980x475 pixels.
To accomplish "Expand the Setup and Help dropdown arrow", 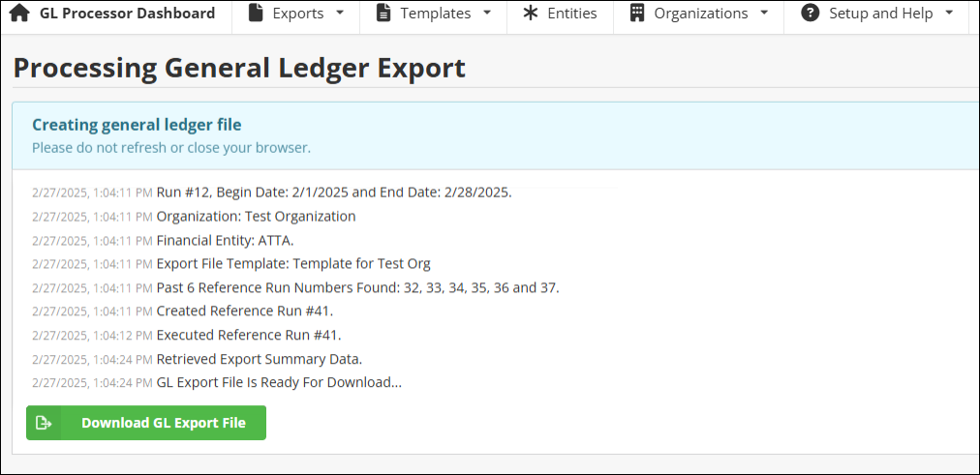I will (x=949, y=14).
